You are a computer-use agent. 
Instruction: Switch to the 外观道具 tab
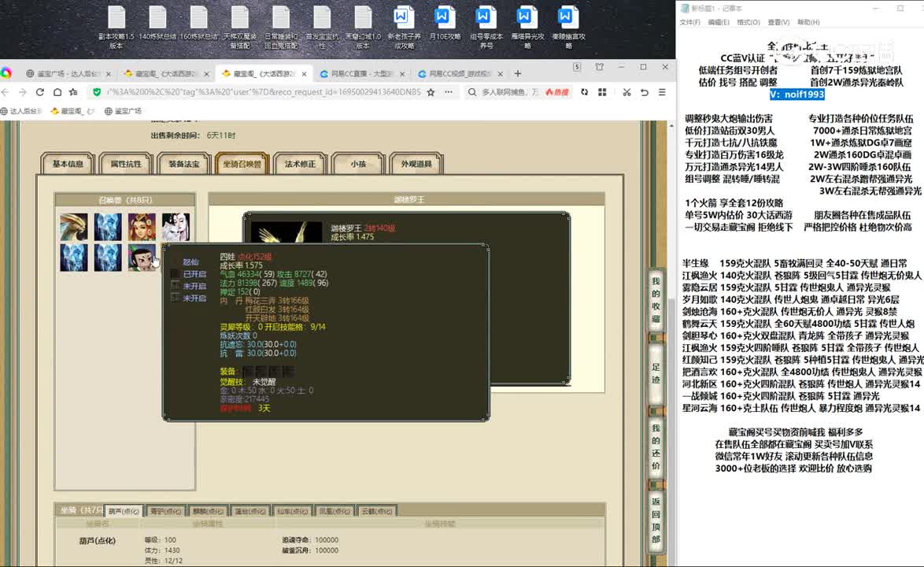click(x=416, y=164)
